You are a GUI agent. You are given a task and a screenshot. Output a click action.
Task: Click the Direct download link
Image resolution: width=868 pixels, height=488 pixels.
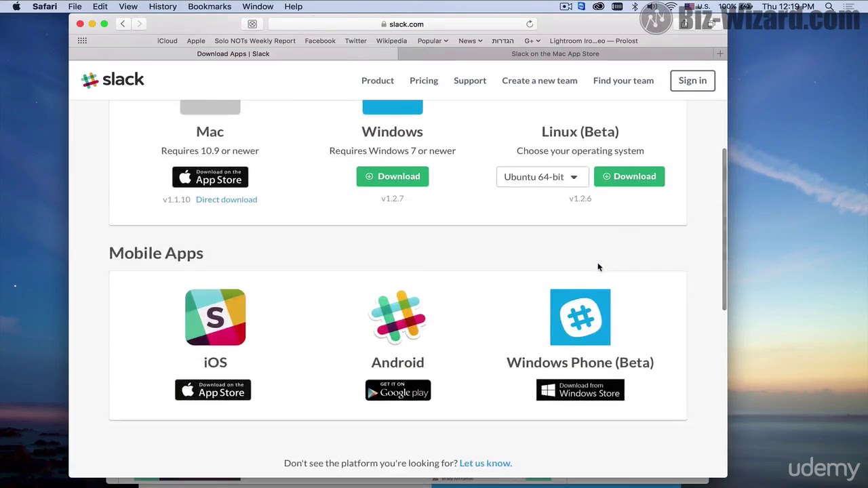(x=226, y=199)
